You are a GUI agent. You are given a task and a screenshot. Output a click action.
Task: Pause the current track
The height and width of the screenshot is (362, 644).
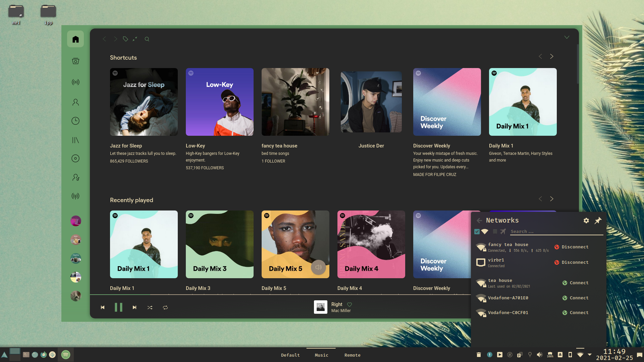point(118,308)
